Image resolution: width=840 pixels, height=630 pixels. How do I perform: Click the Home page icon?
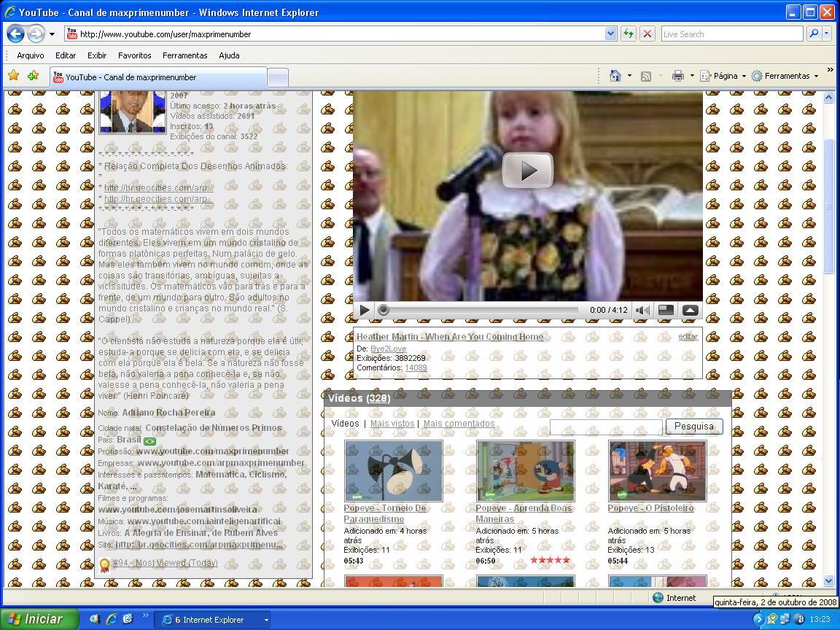(615, 76)
